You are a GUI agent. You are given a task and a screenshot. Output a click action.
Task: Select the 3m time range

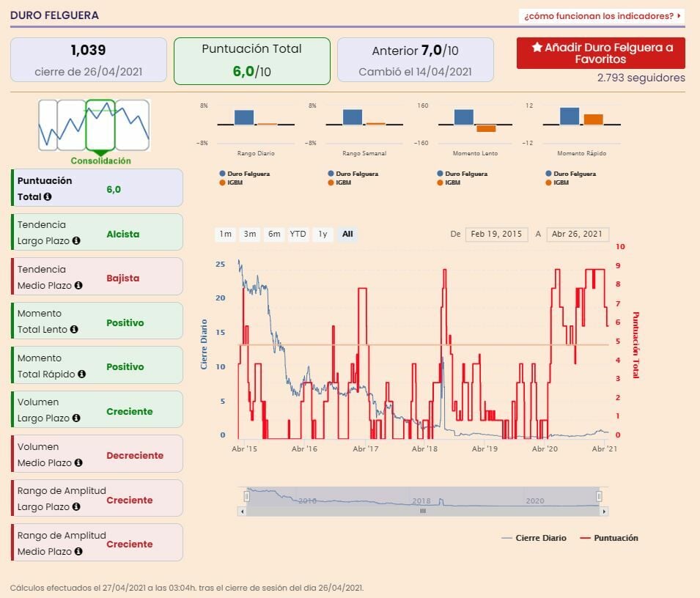click(x=250, y=234)
